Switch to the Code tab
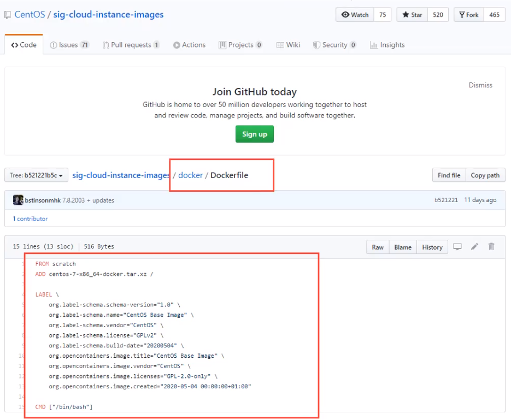511x420 pixels. (24, 45)
